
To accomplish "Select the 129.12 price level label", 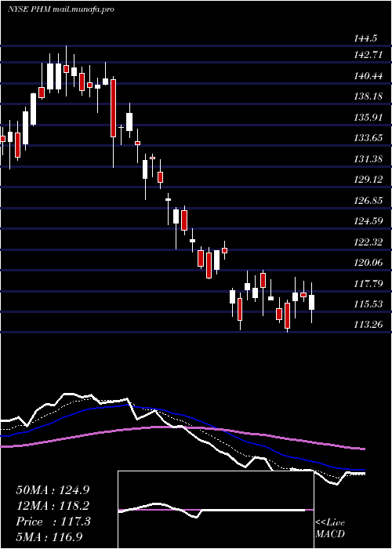I will tap(368, 180).
